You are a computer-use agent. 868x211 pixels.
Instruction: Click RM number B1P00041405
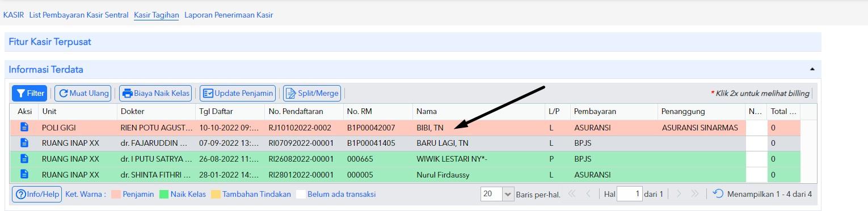coord(371,144)
